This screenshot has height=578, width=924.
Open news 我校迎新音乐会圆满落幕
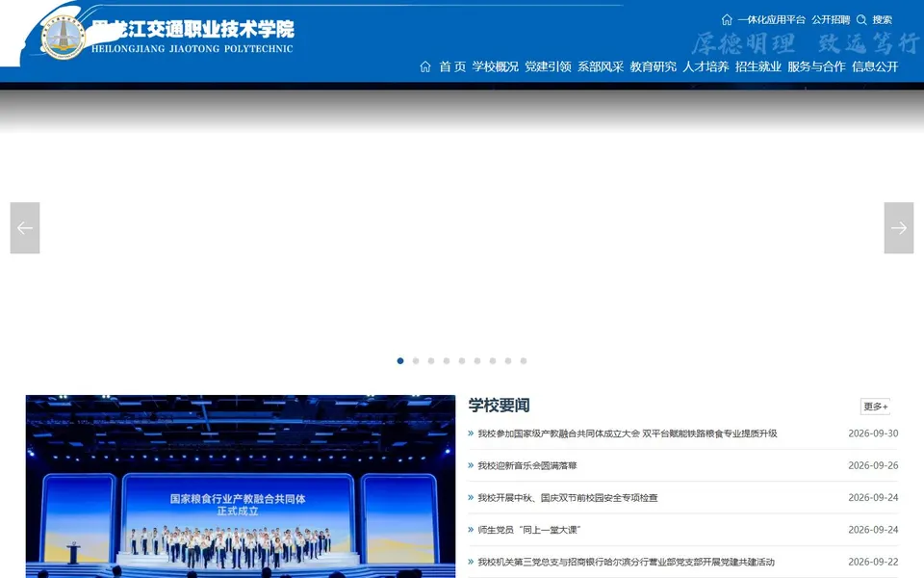[x=526, y=465]
